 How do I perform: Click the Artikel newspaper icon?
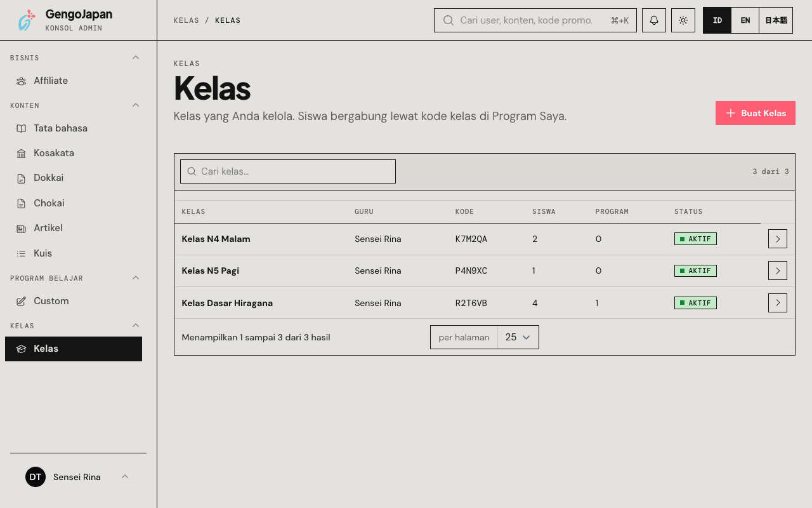22,228
